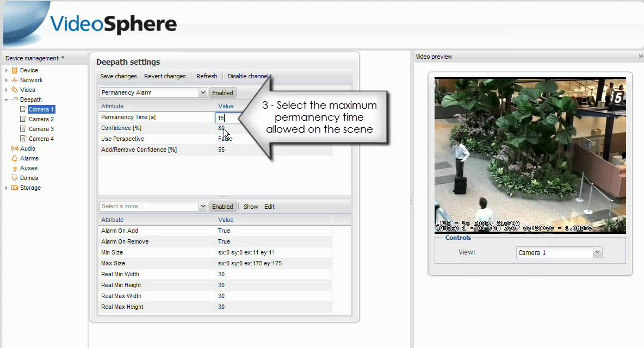Click the Storage icon
The width and height of the screenshot is (644, 348).
(14, 188)
